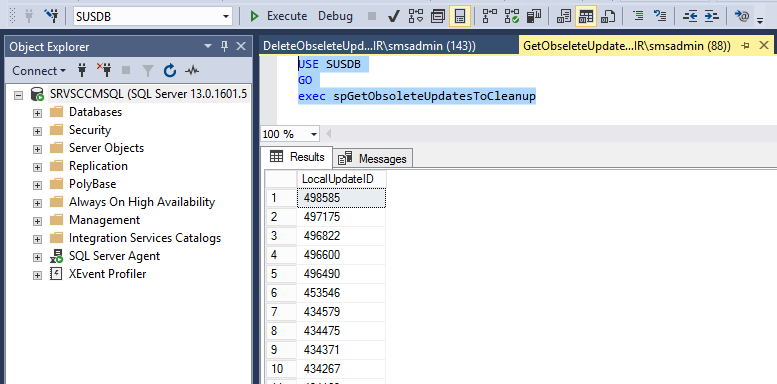Screen dimensions: 777x384
Task: Expand the Databases folder
Action: (37, 113)
